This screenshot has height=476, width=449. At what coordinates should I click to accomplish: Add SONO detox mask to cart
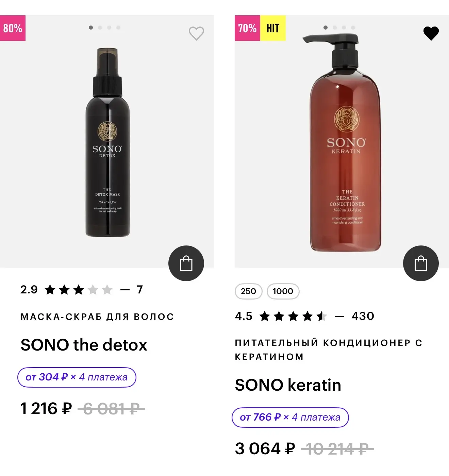[186, 263]
